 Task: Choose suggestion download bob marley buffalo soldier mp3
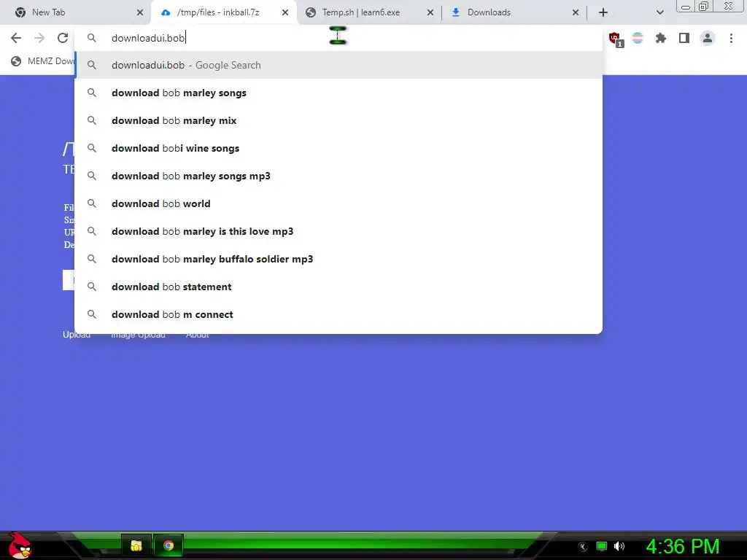[338, 259]
